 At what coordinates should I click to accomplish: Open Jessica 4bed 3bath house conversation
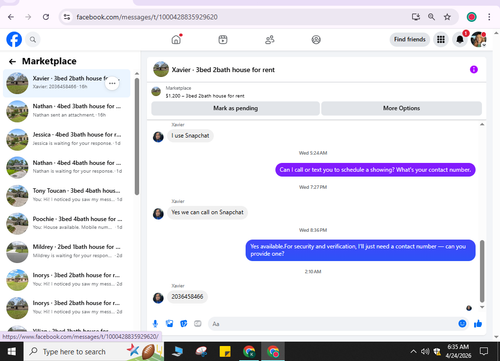67,139
